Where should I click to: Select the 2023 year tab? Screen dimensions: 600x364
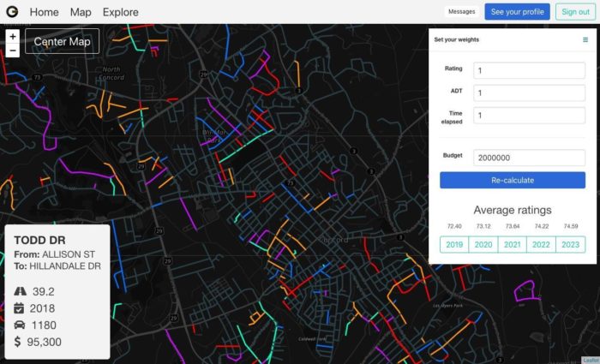[x=571, y=244]
